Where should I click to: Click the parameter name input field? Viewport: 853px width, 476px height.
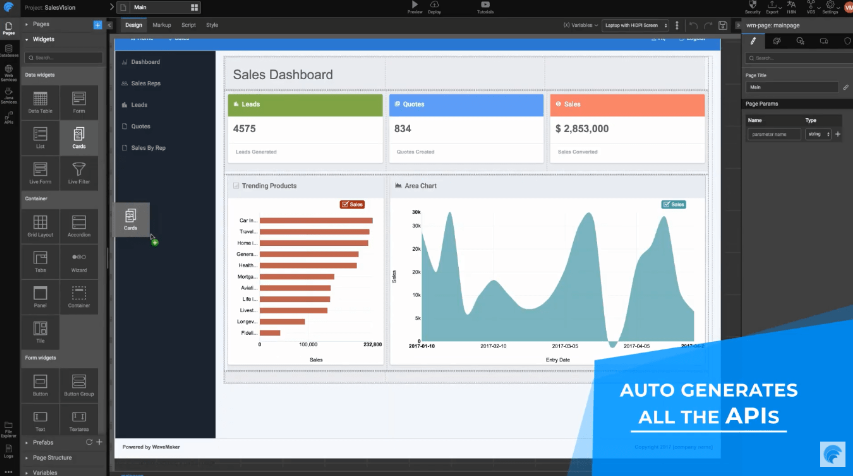(774, 134)
